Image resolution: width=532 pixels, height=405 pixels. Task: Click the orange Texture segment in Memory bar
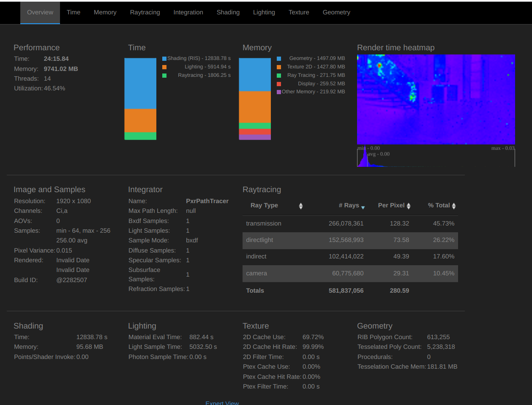pyautogui.click(x=255, y=107)
